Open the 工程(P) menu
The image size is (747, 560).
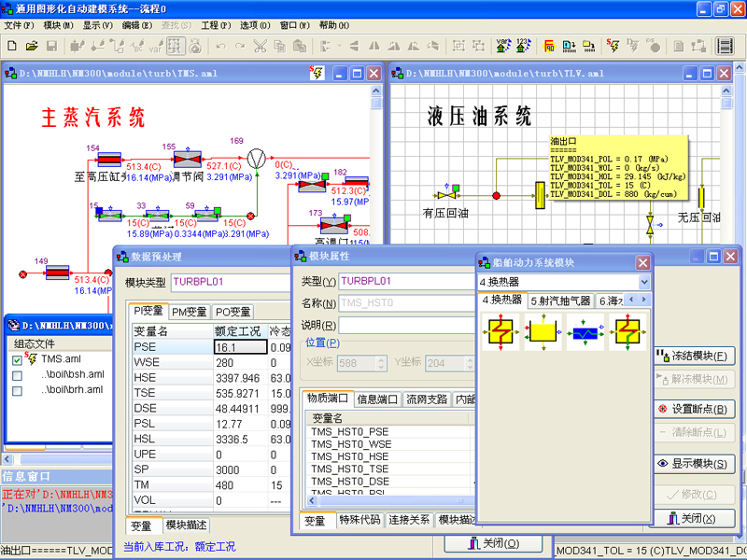(215, 25)
